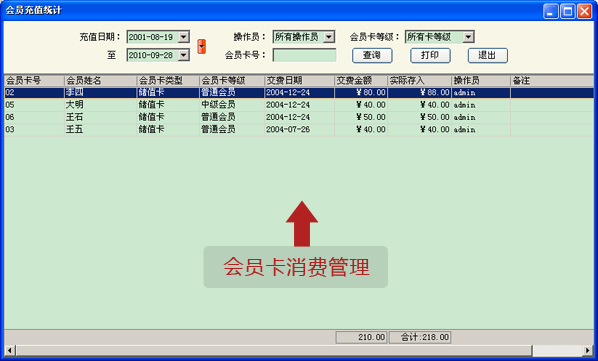
Task: Sort by 会员卡号 column header
Action: [x=34, y=80]
